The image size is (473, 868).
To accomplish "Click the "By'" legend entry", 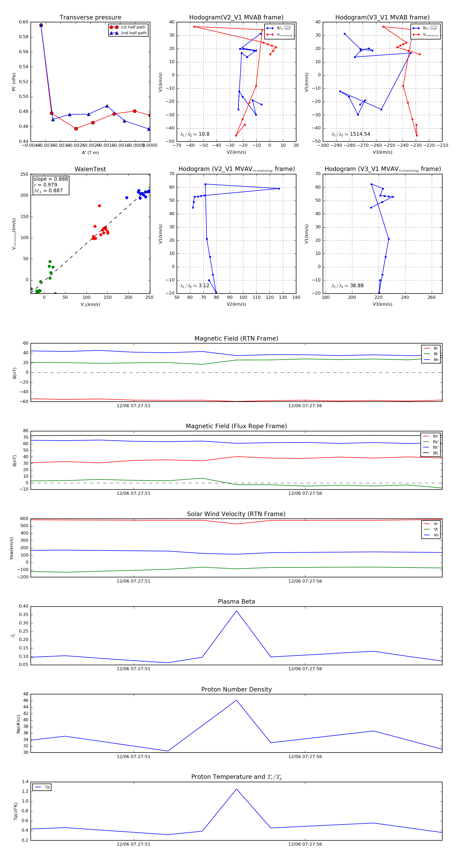I will click(x=431, y=442).
